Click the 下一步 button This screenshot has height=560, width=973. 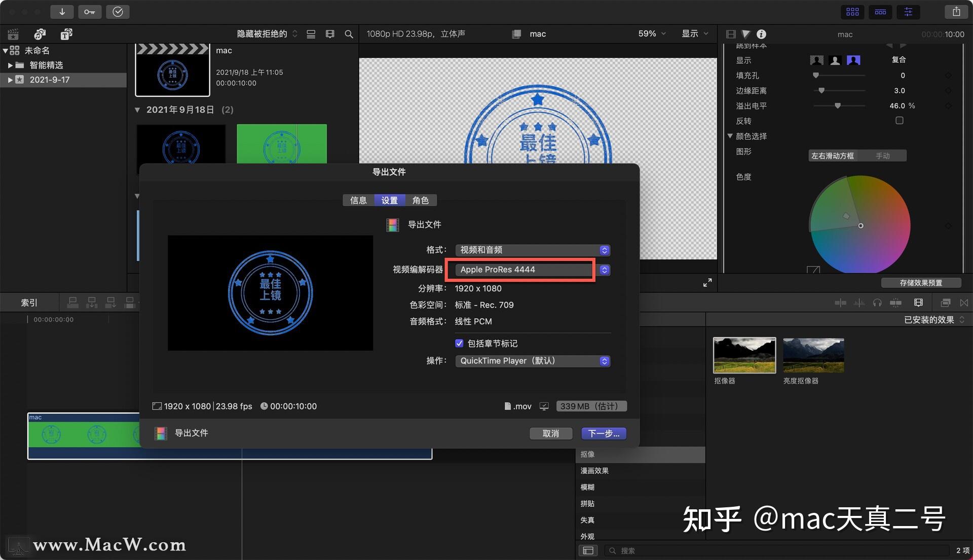[x=604, y=433]
